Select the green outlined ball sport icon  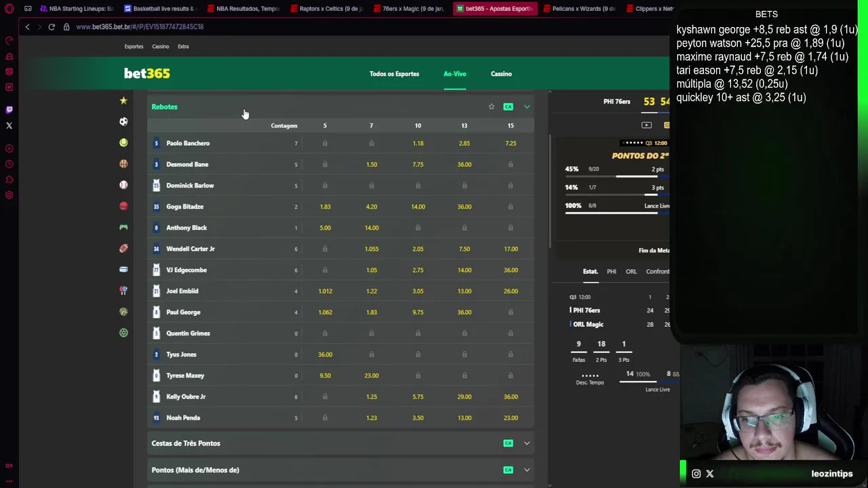123,333
